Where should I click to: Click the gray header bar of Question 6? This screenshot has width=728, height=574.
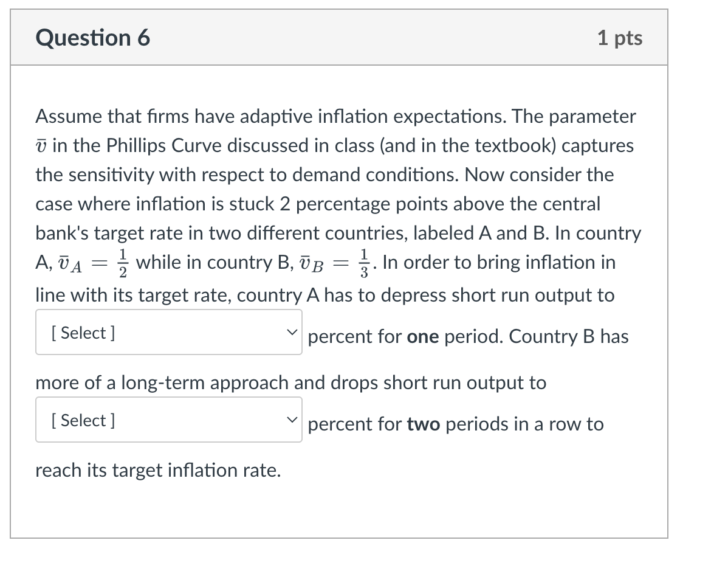point(365,37)
